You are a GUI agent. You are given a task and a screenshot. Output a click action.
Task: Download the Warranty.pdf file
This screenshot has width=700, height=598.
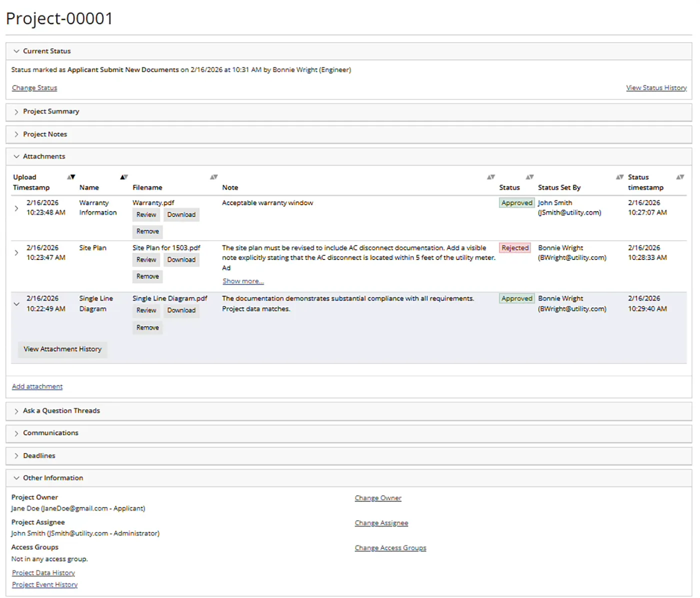pyautogui.click(x=181, y=215)
